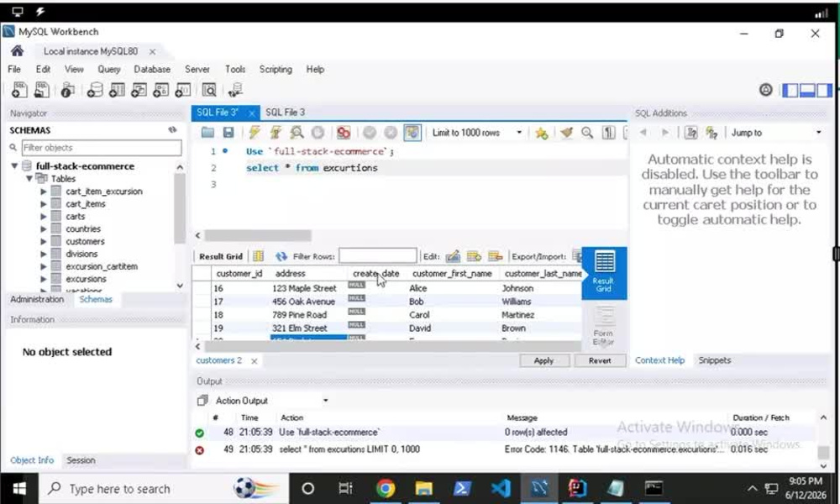
Task: Expand the excursions table node
Action: pos(44,279)
